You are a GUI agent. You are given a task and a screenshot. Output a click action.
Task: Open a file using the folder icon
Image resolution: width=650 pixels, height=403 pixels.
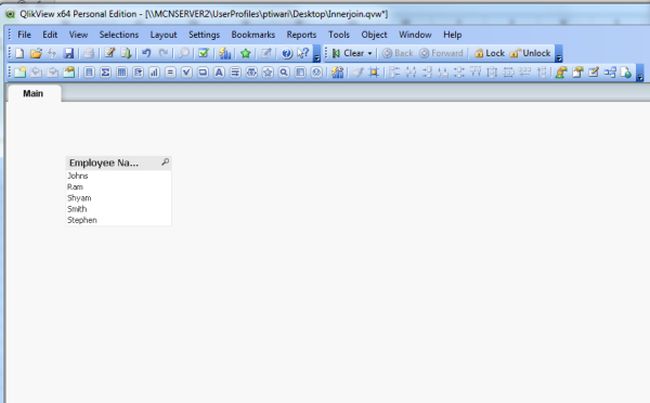(x=36, y=53)
